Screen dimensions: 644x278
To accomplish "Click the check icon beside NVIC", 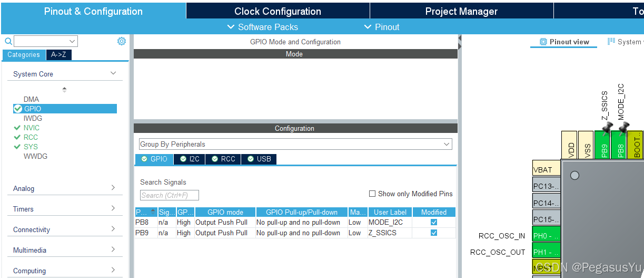I will click(18, 128).
